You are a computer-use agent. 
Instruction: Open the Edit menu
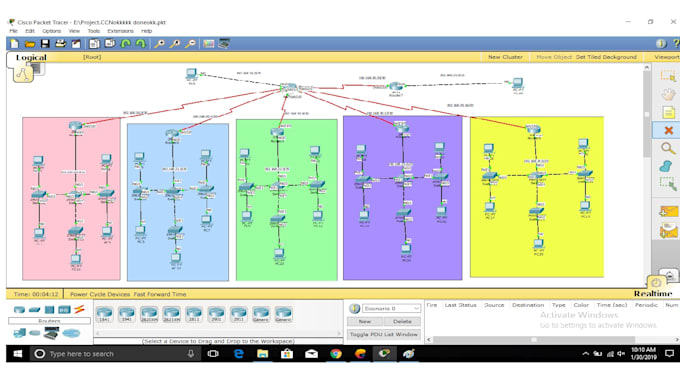pos(29,31)
